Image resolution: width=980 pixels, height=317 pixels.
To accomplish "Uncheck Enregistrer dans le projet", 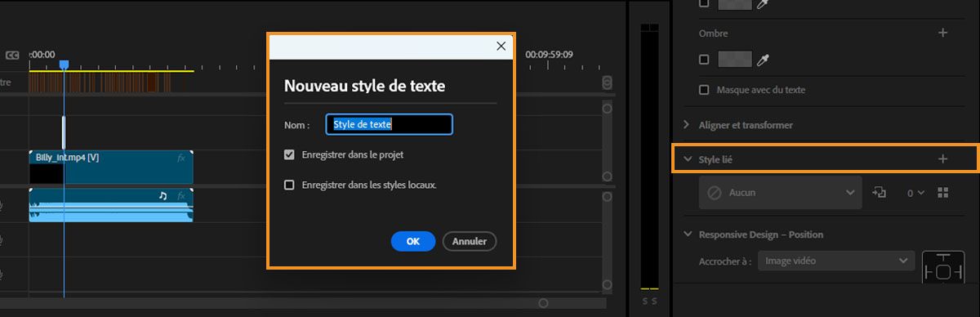I will pos(289,154).
